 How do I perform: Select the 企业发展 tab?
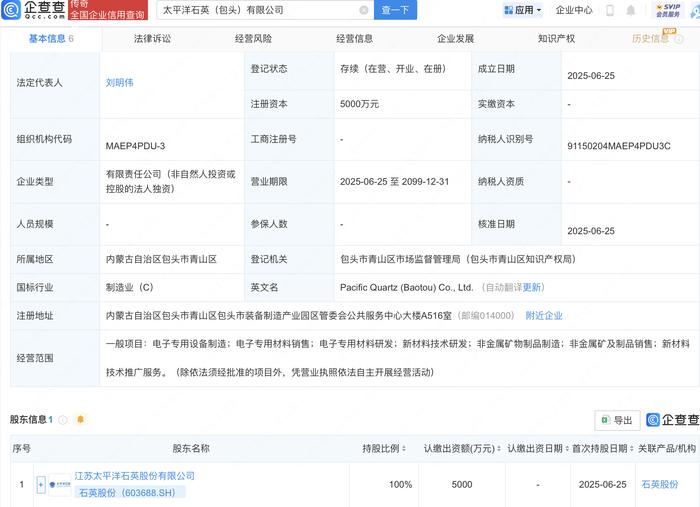click(455, 39)
